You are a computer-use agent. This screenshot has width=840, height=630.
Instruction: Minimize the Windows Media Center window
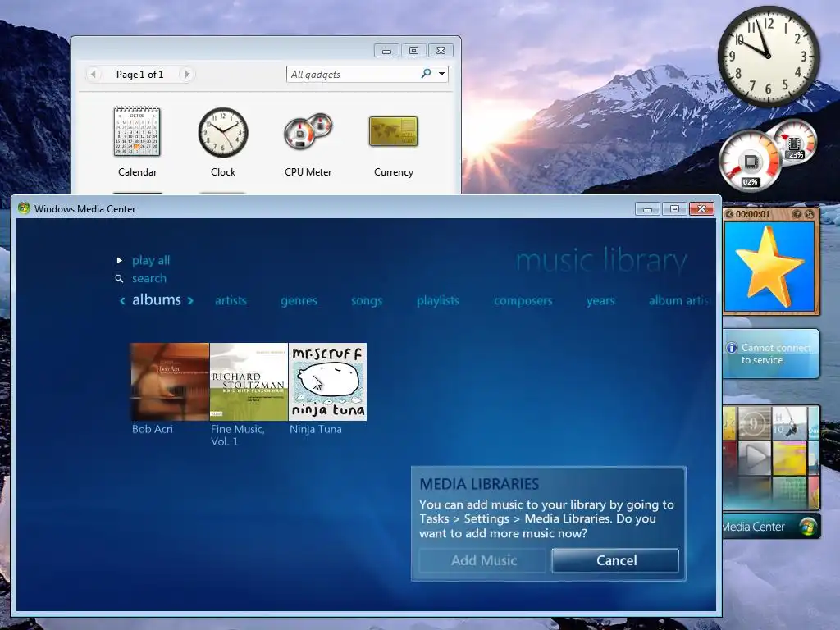tap(647, 209)
